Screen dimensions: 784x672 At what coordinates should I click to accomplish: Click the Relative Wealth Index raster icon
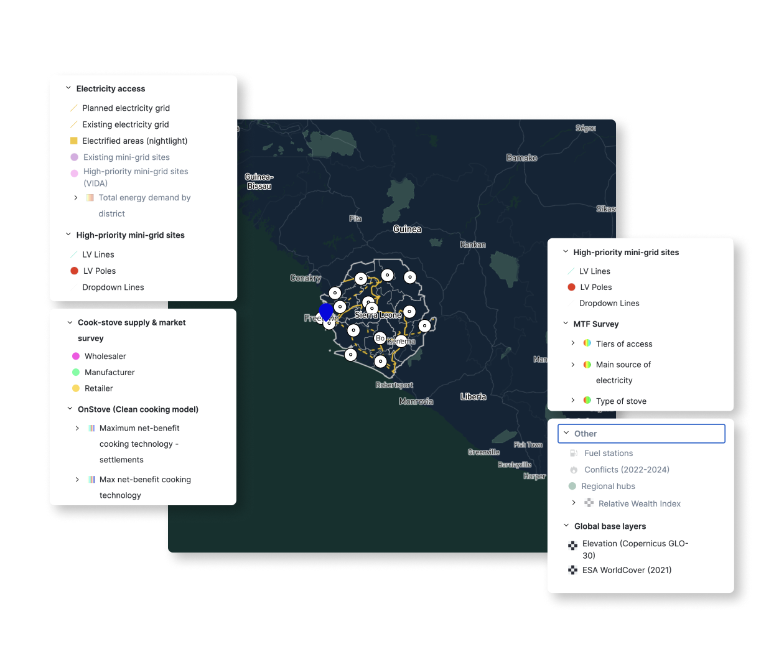coord(589,503)
